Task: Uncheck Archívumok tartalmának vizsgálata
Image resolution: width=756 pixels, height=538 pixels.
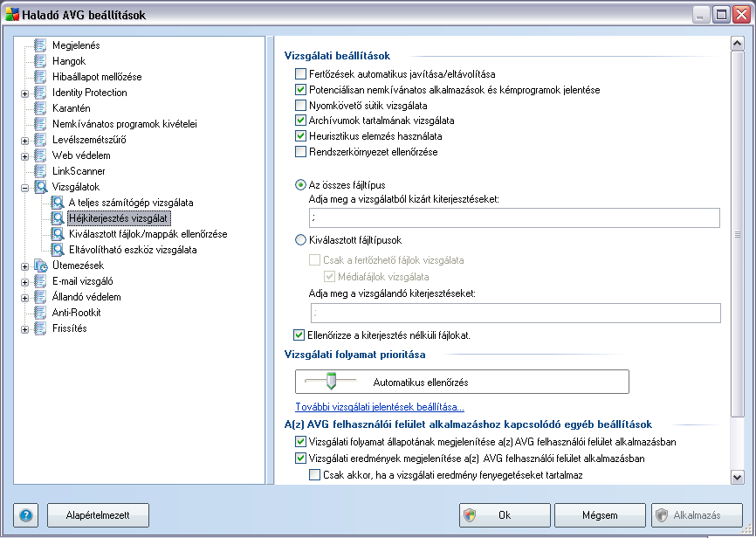Action: pos(300,121)
